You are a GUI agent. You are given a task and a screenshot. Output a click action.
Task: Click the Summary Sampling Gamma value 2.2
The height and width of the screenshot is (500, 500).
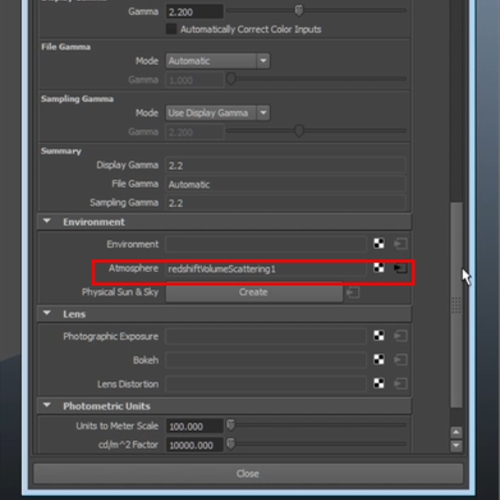tap(286, 203)
